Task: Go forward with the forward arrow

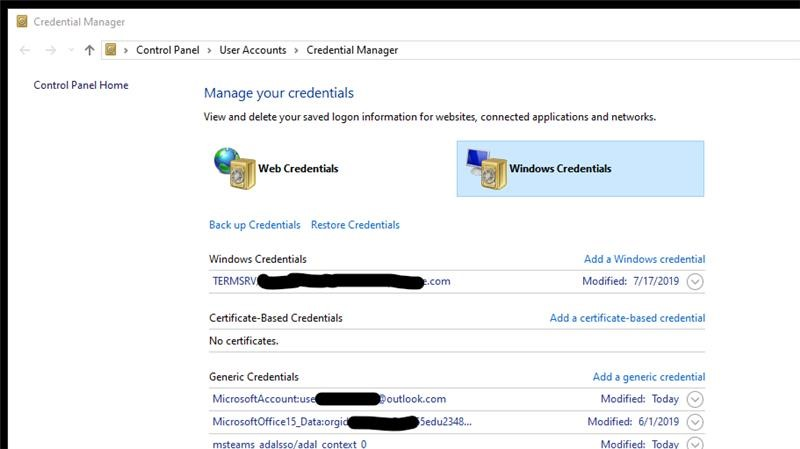Action: pyautogui.click(x=50, y=50)
